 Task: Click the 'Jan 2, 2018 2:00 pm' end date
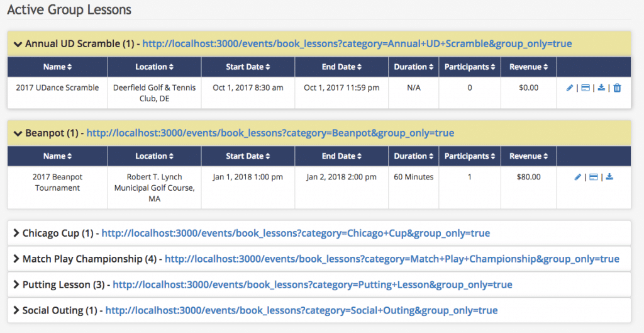341,177
